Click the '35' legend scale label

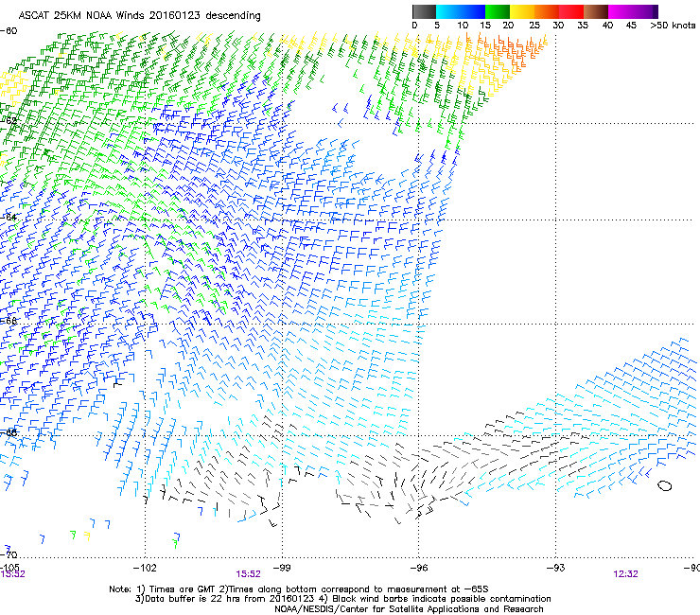tap(583, 26)
